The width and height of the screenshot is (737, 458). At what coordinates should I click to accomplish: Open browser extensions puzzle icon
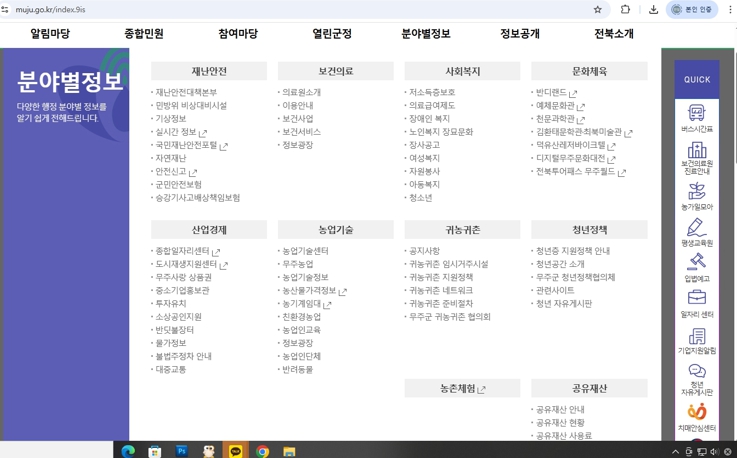click(x=625, y=10)
